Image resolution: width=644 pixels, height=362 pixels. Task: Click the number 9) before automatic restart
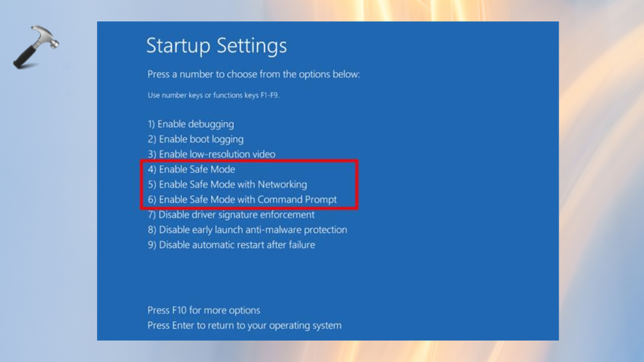pyautogui.click(x=152, y=245)
